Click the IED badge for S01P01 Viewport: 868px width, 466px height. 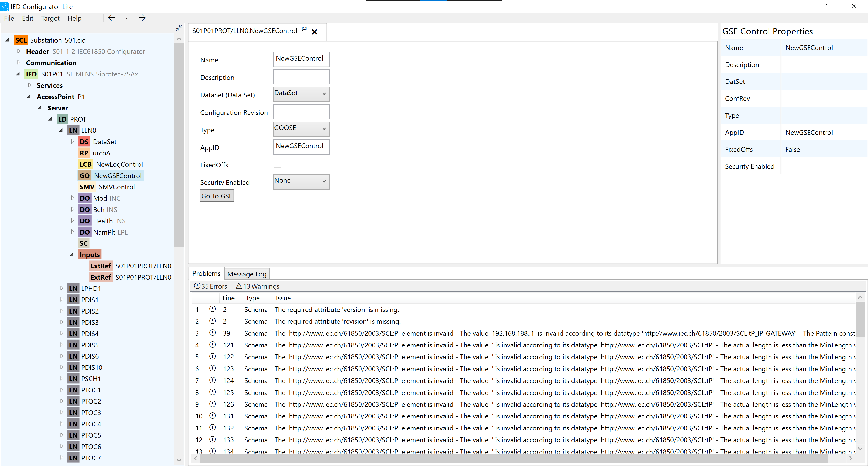[31, 74]
